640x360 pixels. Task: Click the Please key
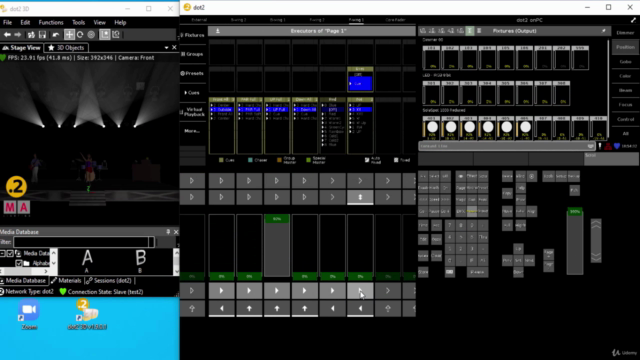(477, 272)
